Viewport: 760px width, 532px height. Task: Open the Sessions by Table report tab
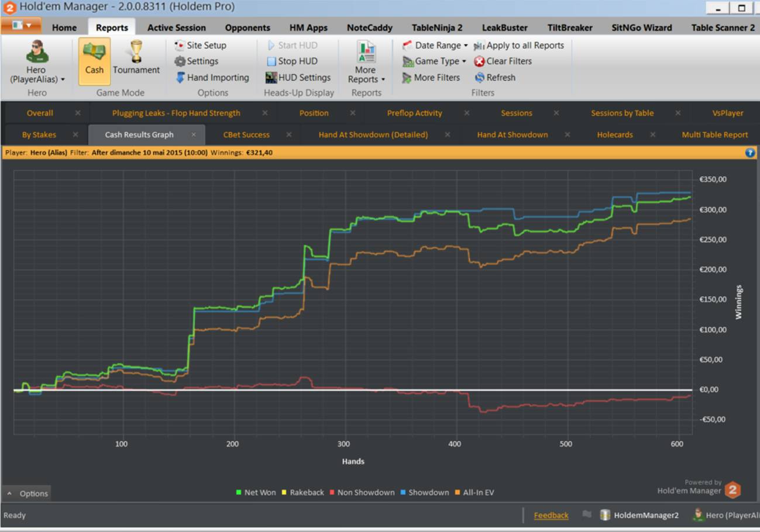pos(623,113)
